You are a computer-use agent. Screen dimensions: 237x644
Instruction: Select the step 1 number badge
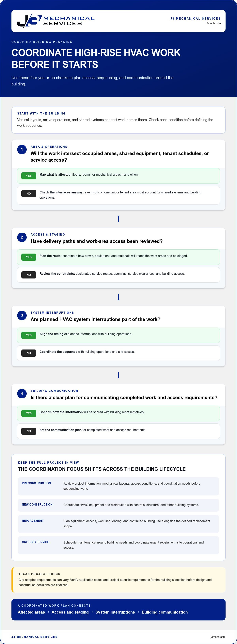(x=22, y=150)
